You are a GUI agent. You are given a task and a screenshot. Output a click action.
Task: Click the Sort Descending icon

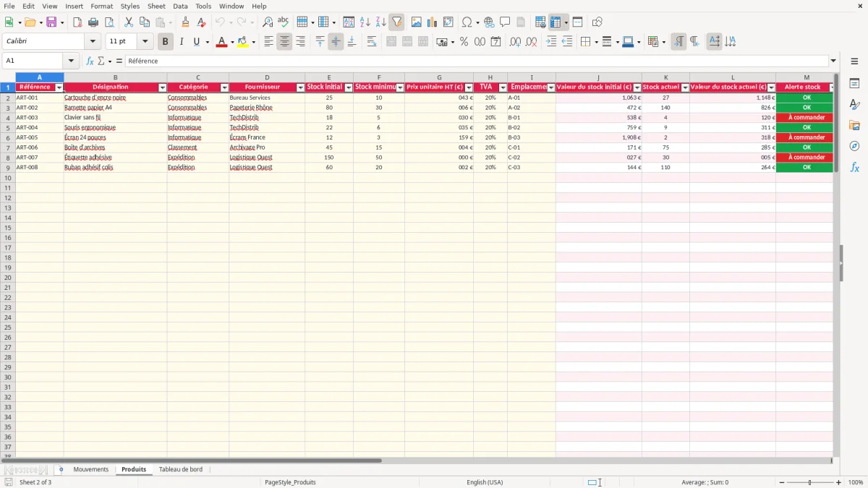[381, 22]
